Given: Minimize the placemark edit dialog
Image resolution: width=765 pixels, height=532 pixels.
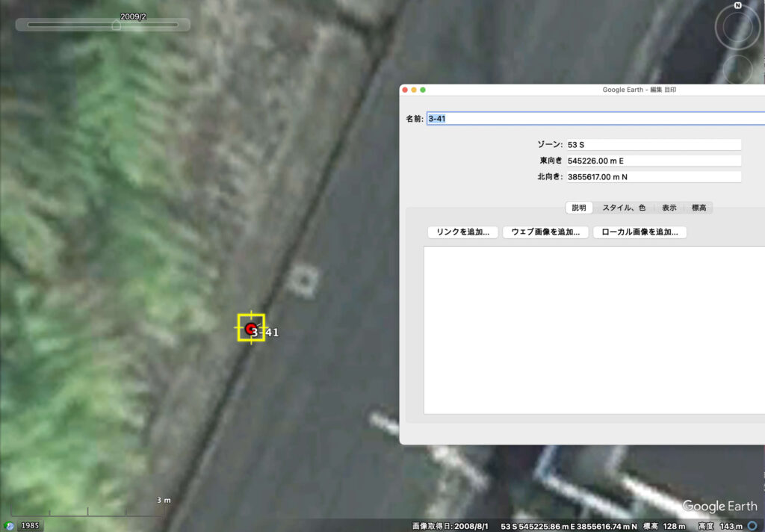Looking at the screenshot, I should point(414,90).
